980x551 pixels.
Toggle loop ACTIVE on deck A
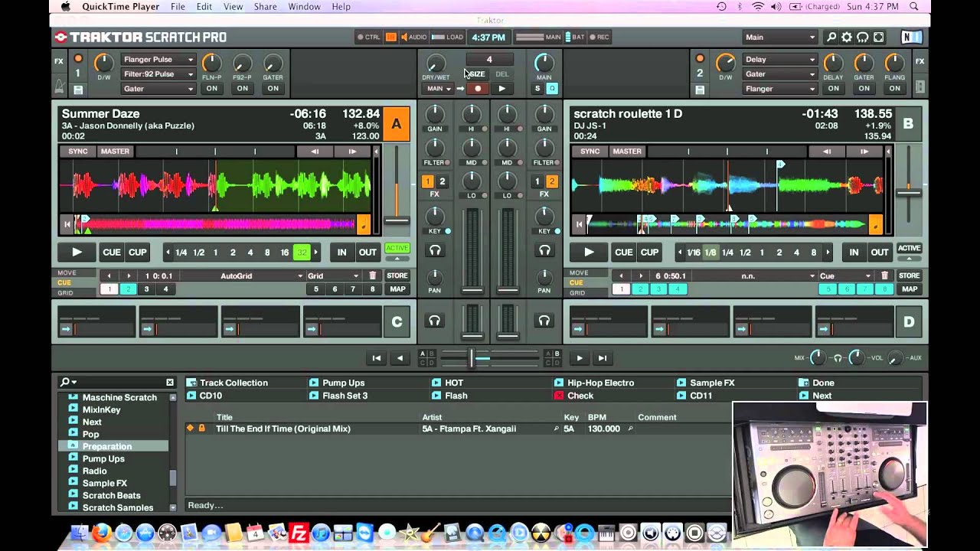(397, 248)
